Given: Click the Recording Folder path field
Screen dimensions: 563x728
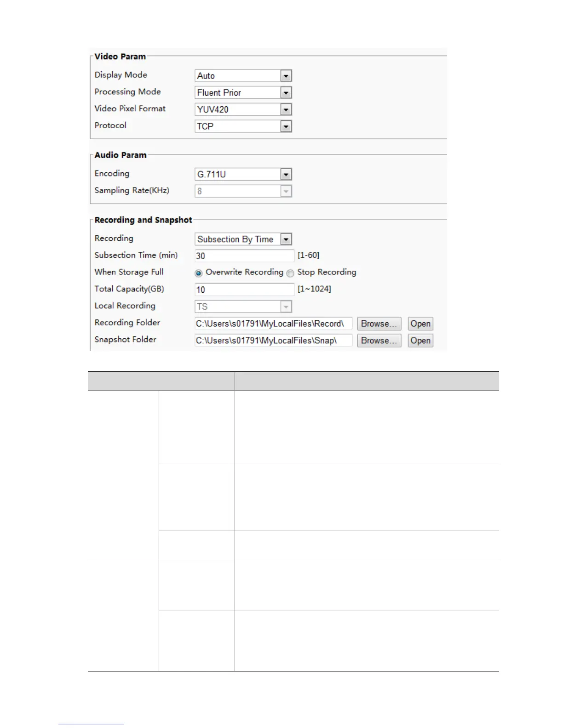Looking at the screenshot, I should (x=273, y=324).
